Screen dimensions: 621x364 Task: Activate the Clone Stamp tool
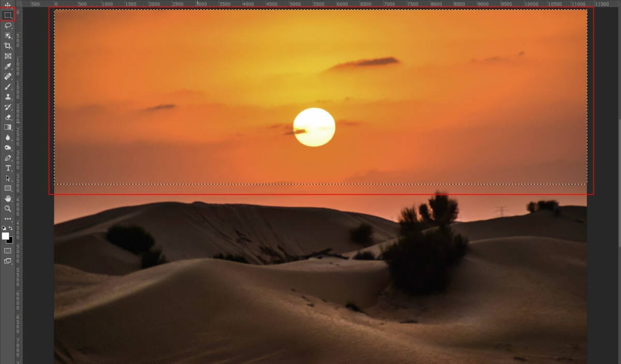[8, 97]
